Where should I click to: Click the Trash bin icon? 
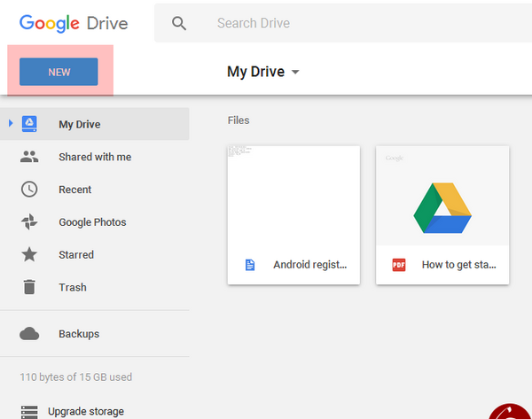click(x=29, y=287)
